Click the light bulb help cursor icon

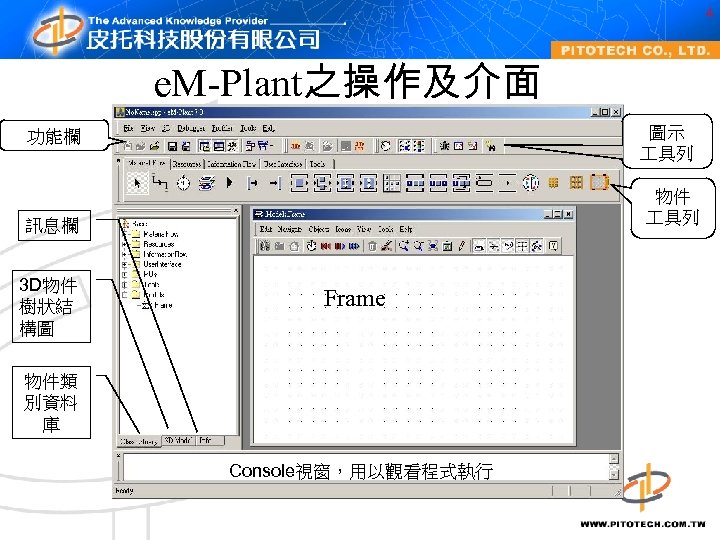coord(491,146)
